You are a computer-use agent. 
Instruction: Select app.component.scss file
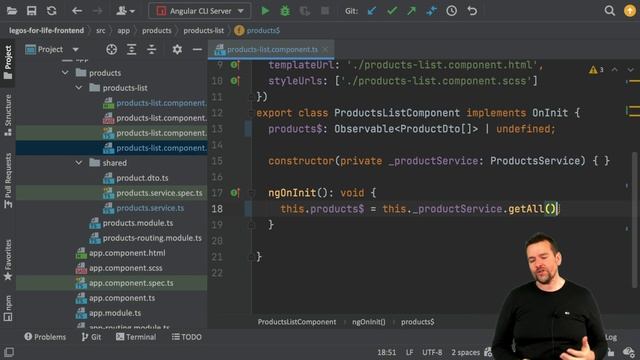coord(125,268)
